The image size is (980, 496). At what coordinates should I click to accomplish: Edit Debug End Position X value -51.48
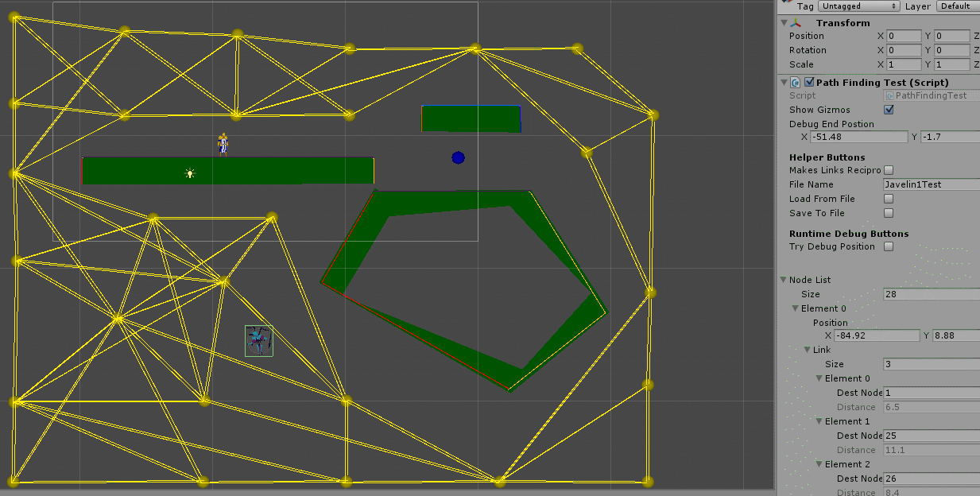point(859,137)
